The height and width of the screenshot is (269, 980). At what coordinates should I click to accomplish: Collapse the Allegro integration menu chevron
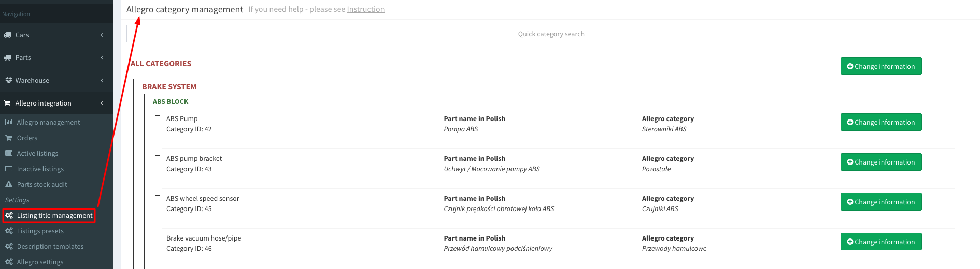102,103
